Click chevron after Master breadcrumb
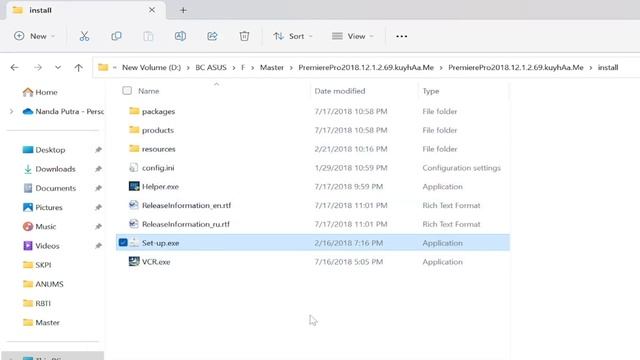 pyautogui.click(x=291, y=68)
